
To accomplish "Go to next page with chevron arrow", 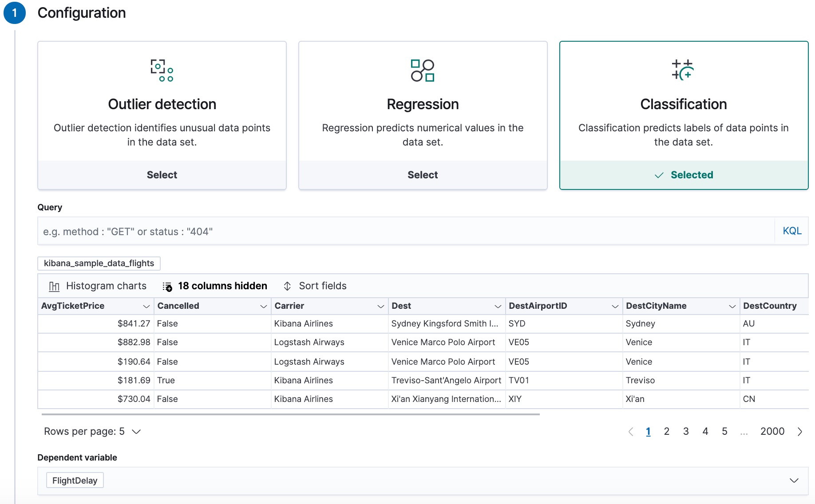I will [799, 431].
